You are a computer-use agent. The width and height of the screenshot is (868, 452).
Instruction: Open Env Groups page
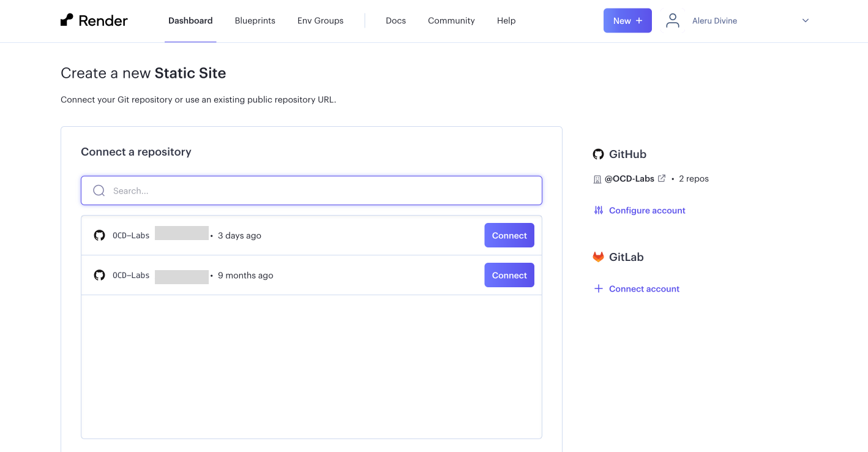pyautogui.click(x=320, y=21)
